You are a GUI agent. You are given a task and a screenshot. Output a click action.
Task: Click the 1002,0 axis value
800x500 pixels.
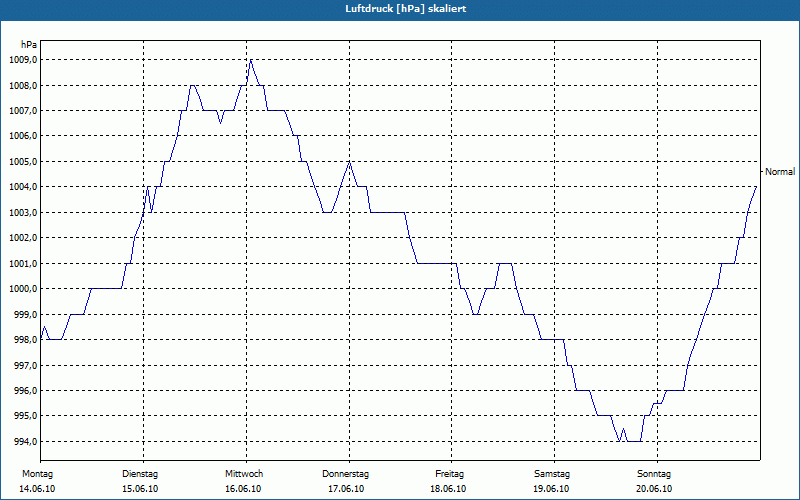click(23, 238)
